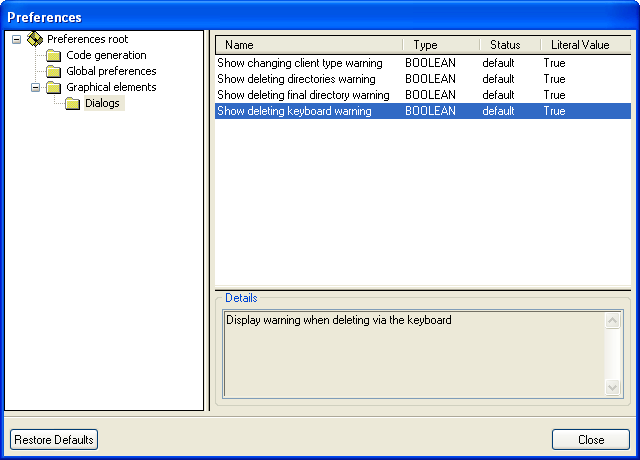640x460 pixels.
Task: Select Code generation in the tree
Action: click(x=106, y=55)
